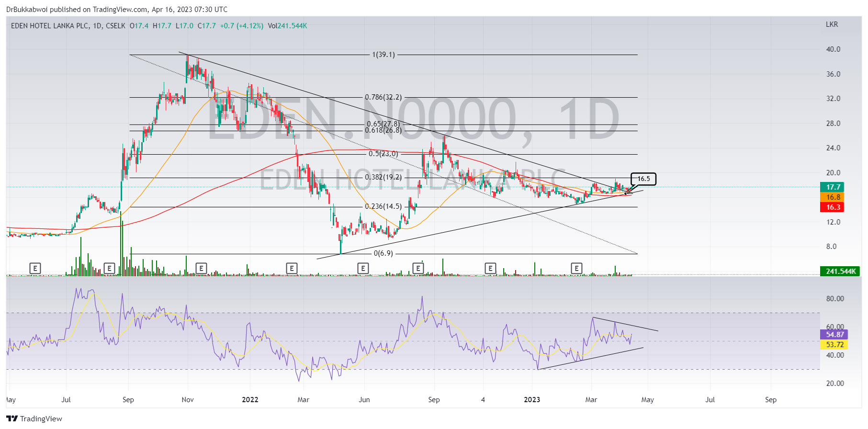Click the 28.0 price axis label
This screenshot has height=429, width=868.
[833, 124]
